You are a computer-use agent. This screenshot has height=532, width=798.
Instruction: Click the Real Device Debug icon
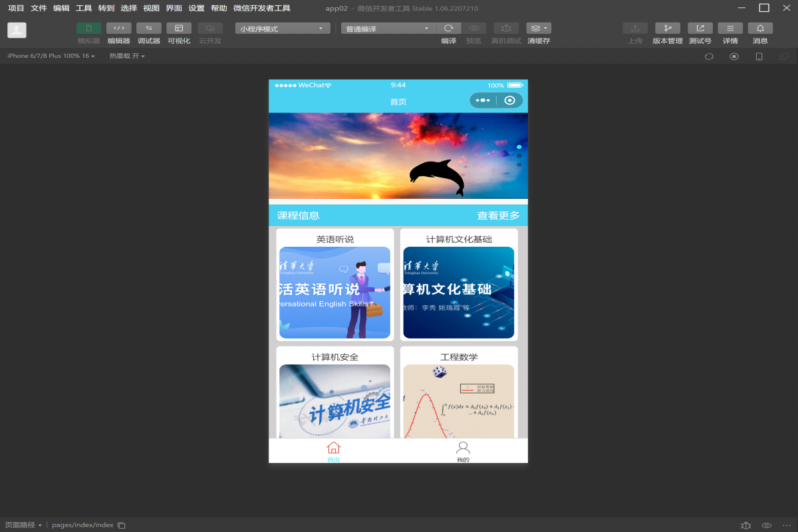(506, 29)
